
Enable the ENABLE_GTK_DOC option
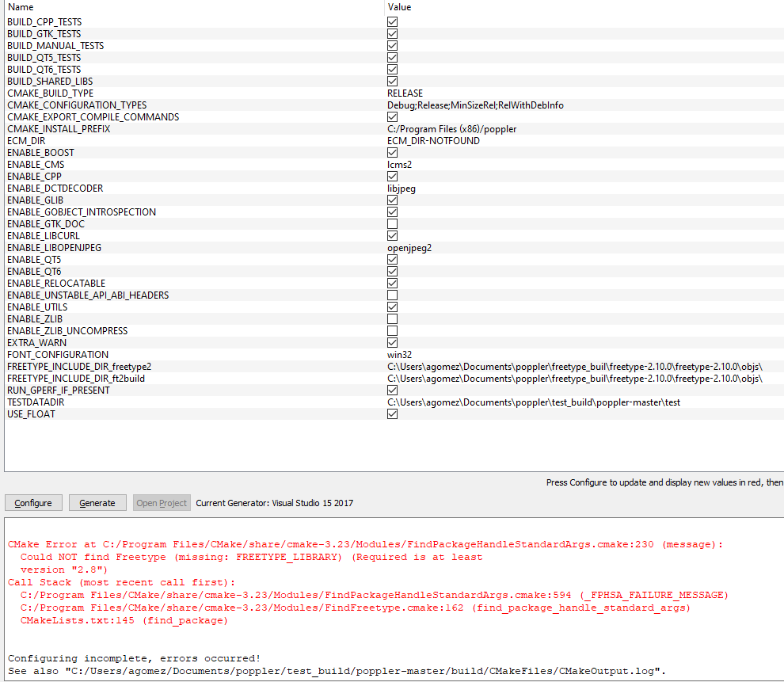[392, 223]
